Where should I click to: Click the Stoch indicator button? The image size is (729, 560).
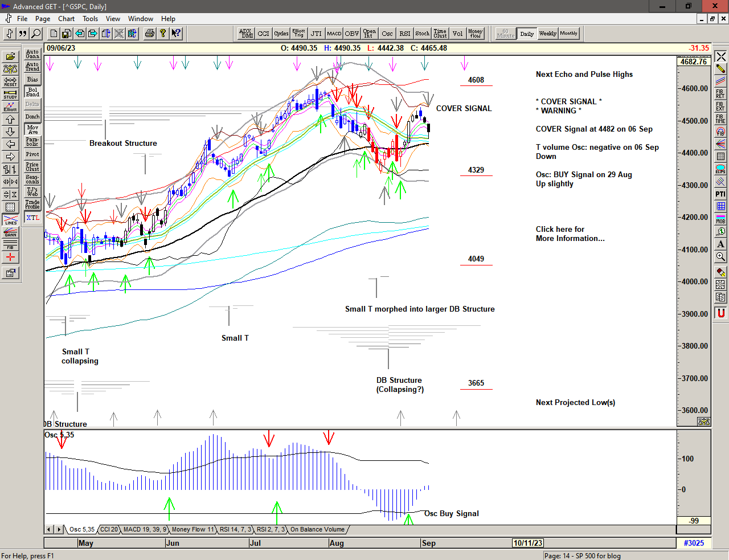click(422, 34)
